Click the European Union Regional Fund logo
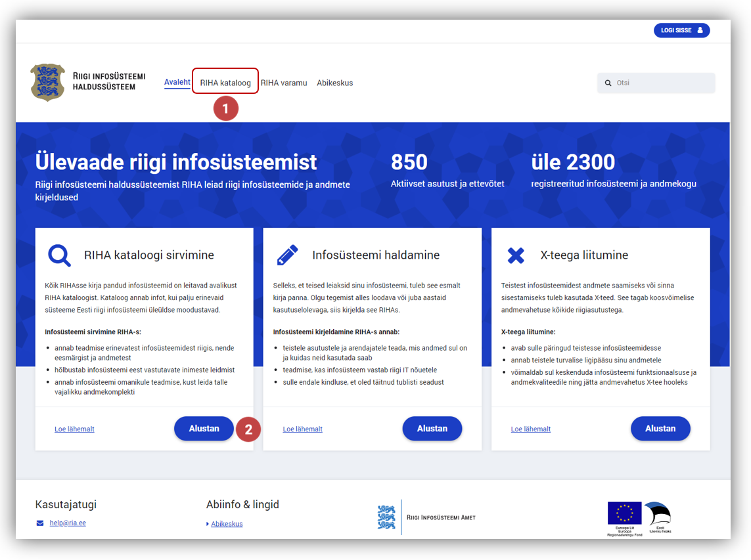Viewport: 751px width, 560px height. click(624, 517)
